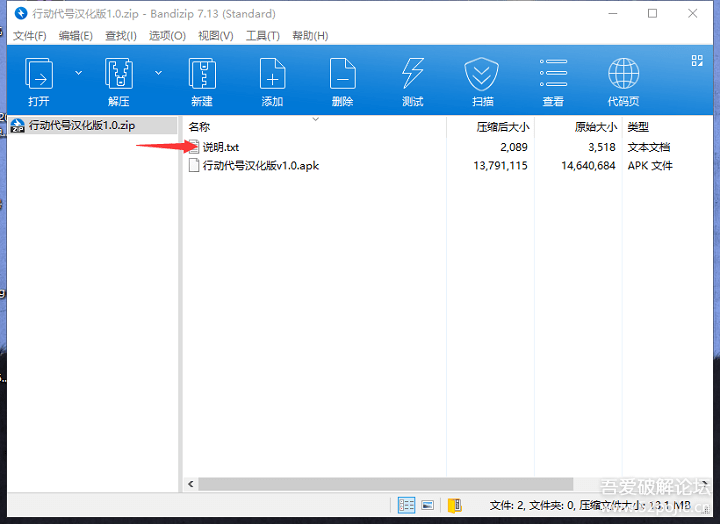This screenshot has width=720, height=524.
Task: Click the 测试 (Test) lightning icon
Action: [413, 73]
